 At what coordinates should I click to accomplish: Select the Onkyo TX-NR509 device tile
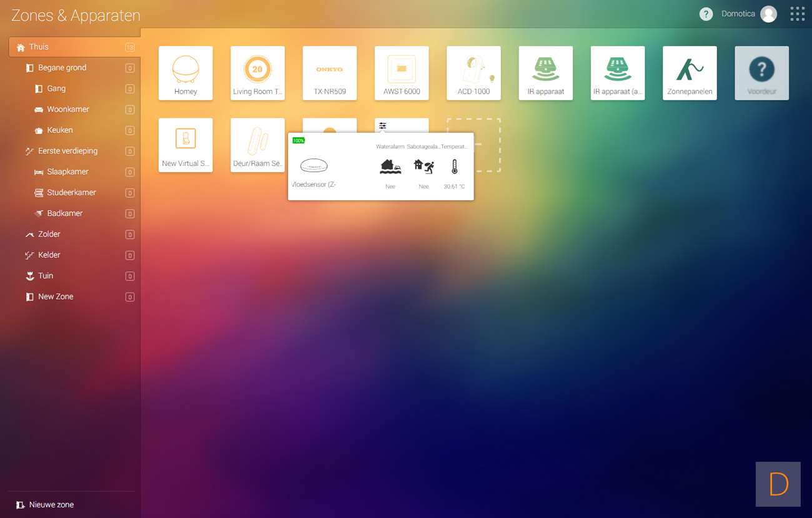click(x=330, y=73)
